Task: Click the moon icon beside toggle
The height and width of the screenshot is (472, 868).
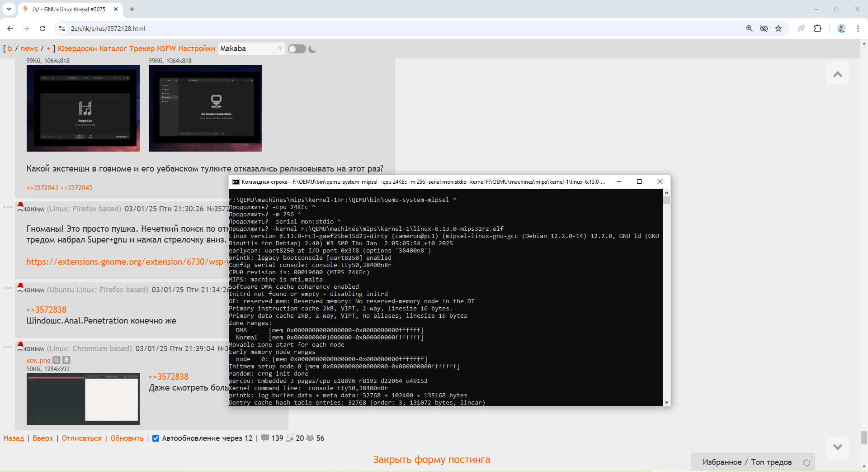Action: pyautogui.click(x=312, y=49)
